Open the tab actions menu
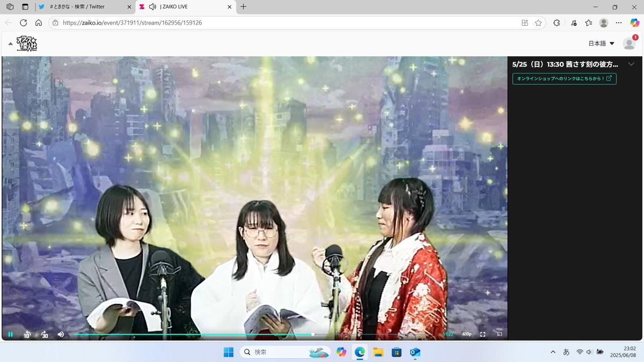The width and height of the screenshot is (644, 362). tap(25, 7)
